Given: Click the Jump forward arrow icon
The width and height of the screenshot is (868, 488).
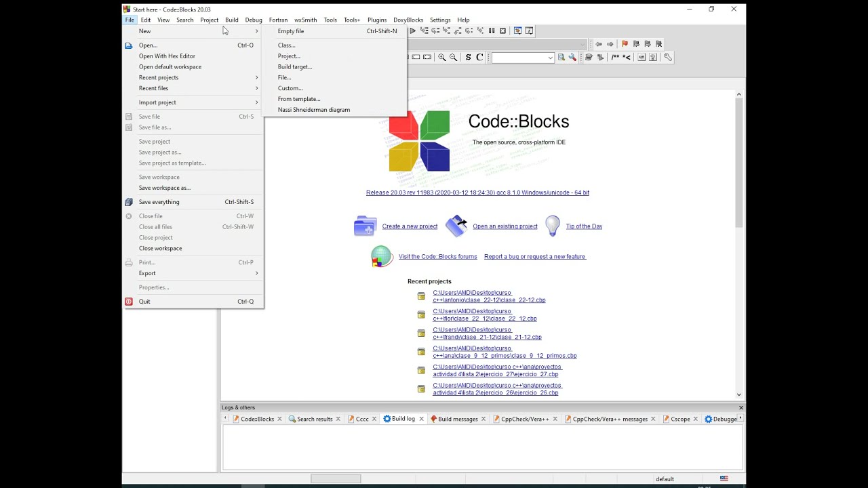Looking at the screenshot, I should click(x=610, y=44).
